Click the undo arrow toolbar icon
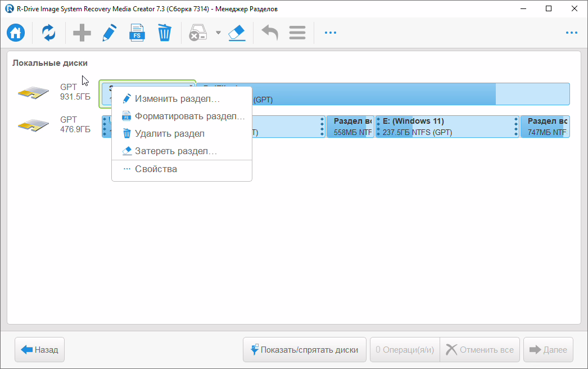Screen dimensions: 588x369 (x=270, y=33)
